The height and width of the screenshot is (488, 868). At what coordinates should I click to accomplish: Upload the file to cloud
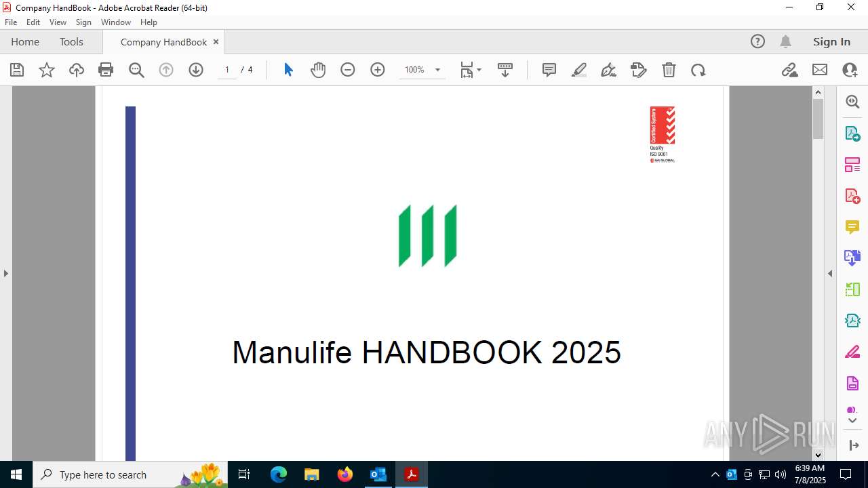pos(77,70)
